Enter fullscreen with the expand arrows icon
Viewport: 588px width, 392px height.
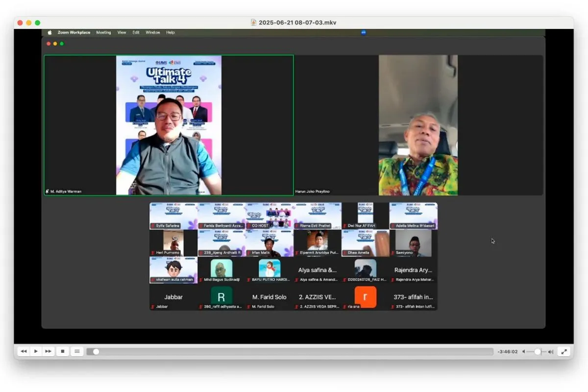pyautogui.click(x=564, y=351)
